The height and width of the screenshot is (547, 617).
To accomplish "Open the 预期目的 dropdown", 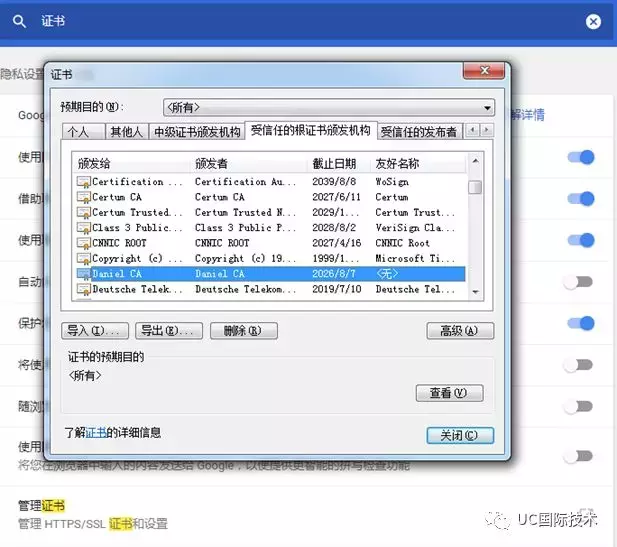I will tap(329, 107).
